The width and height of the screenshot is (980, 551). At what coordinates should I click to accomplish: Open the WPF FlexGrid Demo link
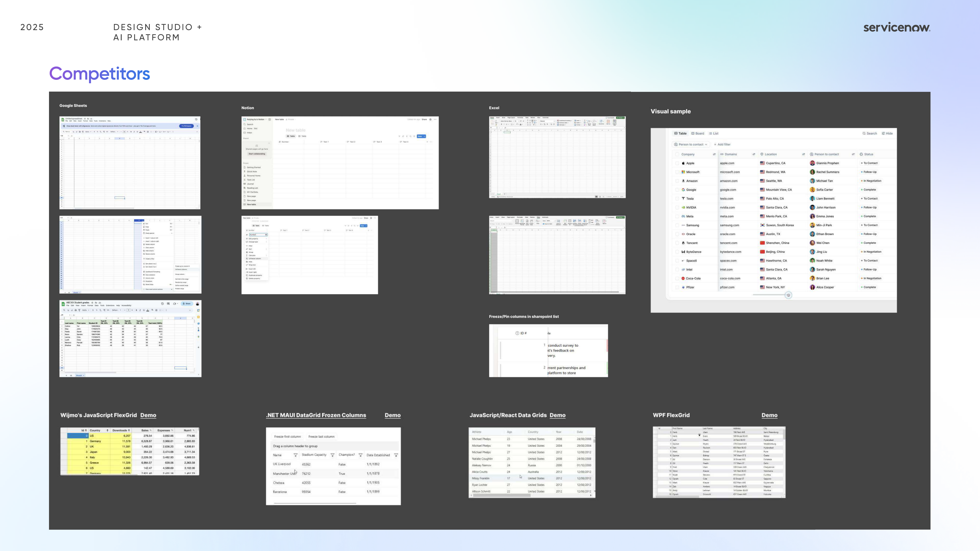click(x=769, y=415)
